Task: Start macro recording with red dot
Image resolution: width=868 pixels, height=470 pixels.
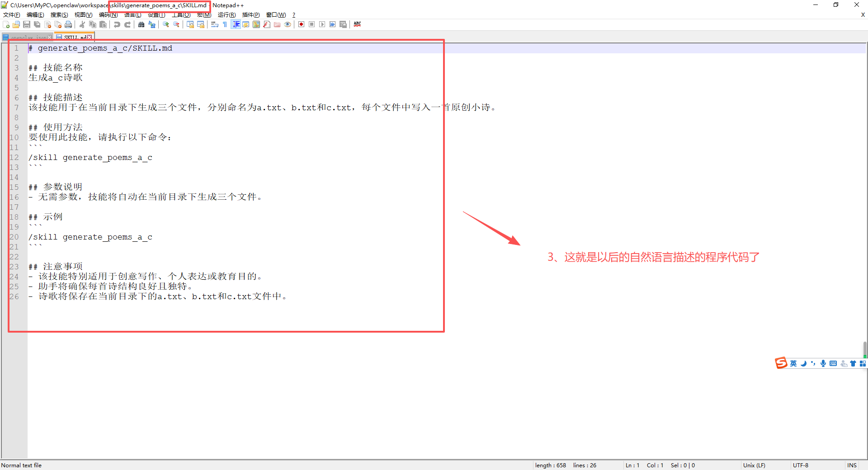Action: [x=302, y=24]
